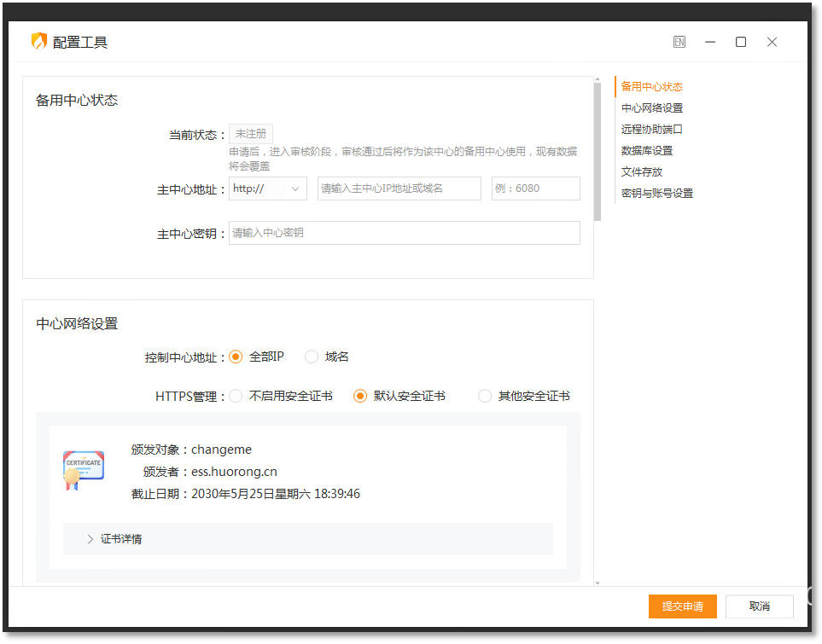
Task: Click the 取消 button
Action: [x=760, y=606]
